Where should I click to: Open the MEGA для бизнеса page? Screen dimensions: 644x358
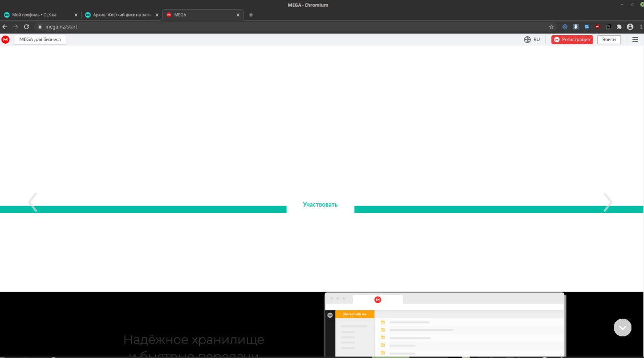coord(40,39)
